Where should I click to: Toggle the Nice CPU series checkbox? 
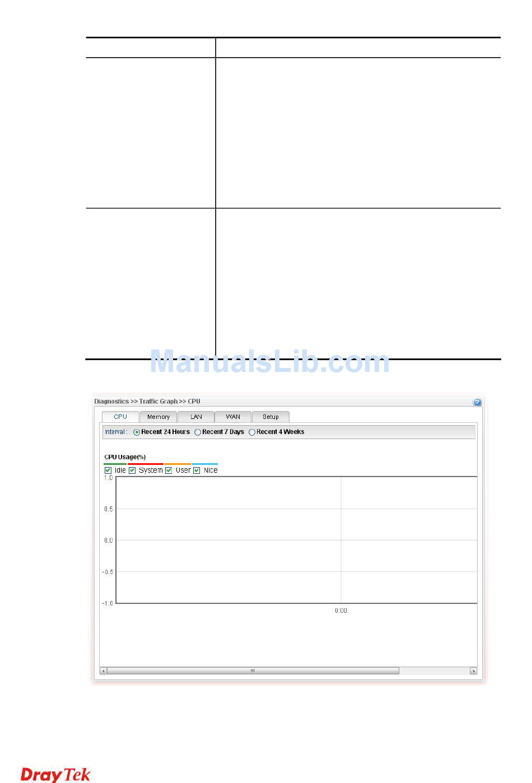(x=197, y=470)
